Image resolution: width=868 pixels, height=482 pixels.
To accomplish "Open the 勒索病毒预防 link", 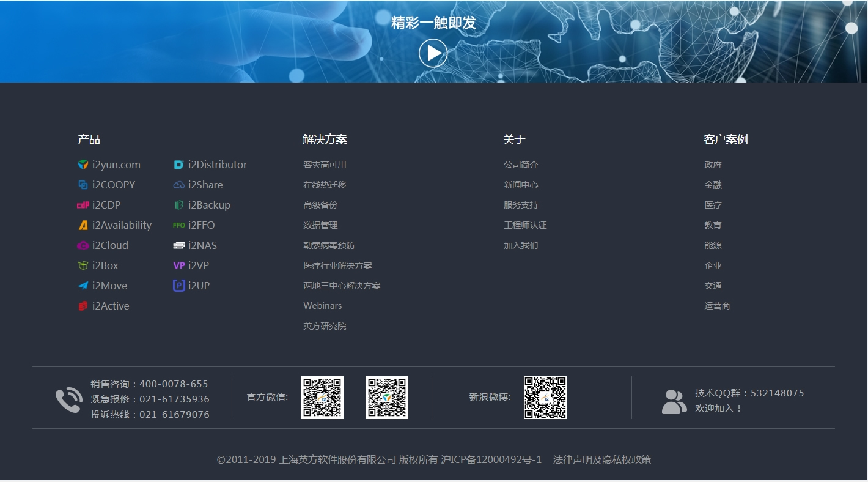I will tap(329, 245).
